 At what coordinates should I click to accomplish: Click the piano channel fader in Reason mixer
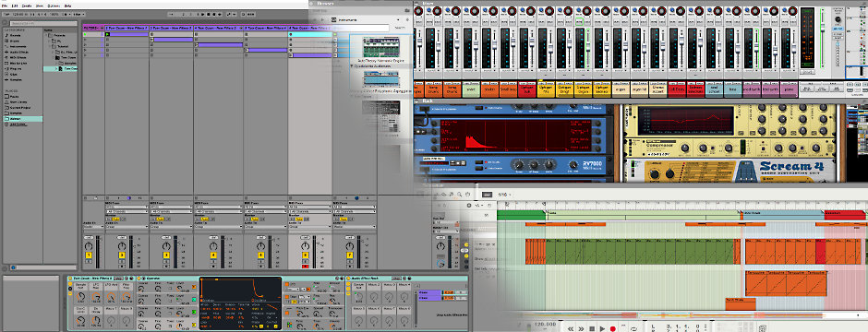click(794, 48)
